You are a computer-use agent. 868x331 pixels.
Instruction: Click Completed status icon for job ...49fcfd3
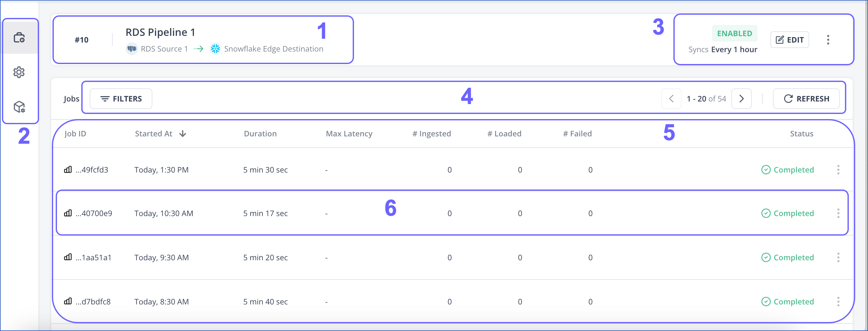(766, 170)
